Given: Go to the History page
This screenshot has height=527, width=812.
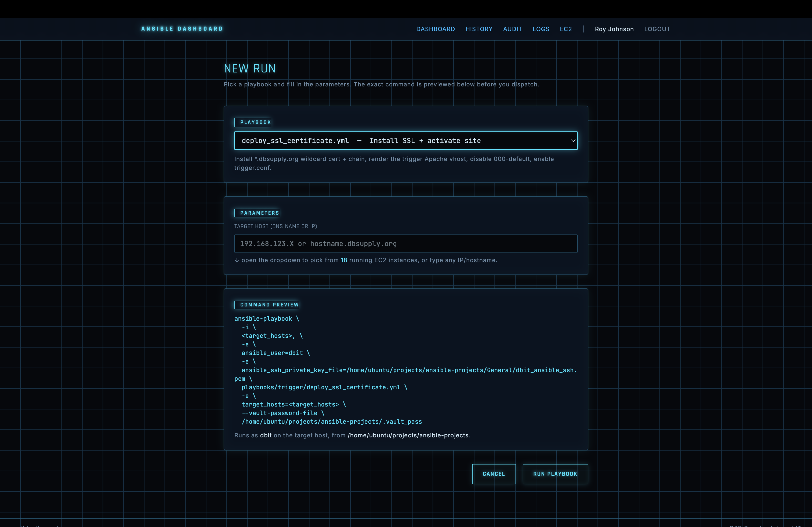Looking at the screenshot, I should coord(479,29).
